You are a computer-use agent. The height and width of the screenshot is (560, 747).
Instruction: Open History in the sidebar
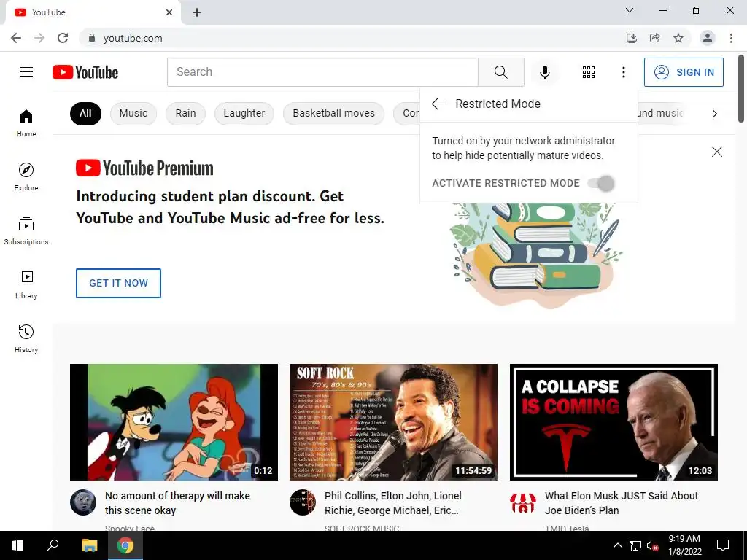point(26,338)
